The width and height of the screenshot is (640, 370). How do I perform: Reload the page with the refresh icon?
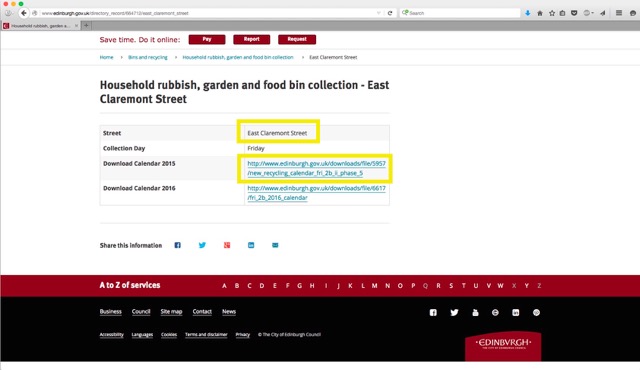click(x=390, y=13)
